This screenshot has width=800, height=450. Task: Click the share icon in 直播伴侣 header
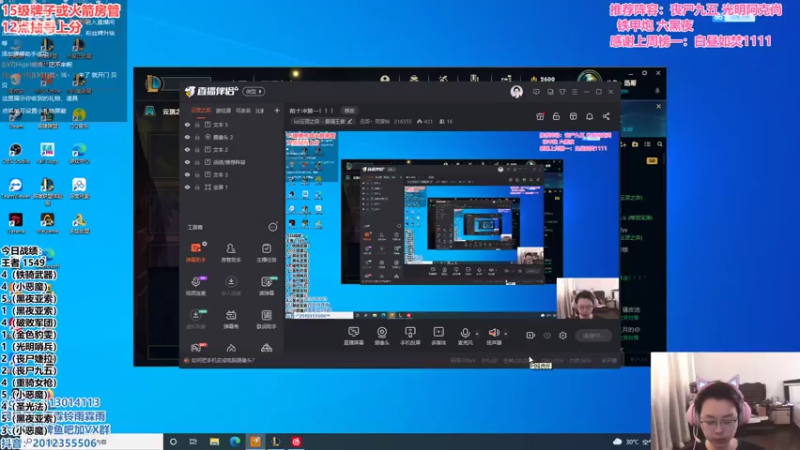click(x=606, y=117)
